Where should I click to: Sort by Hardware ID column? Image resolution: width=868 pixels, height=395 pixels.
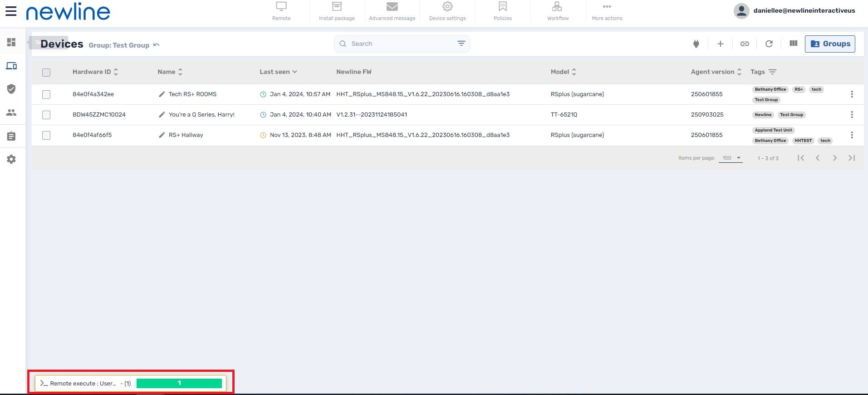[x=95, y=72]
